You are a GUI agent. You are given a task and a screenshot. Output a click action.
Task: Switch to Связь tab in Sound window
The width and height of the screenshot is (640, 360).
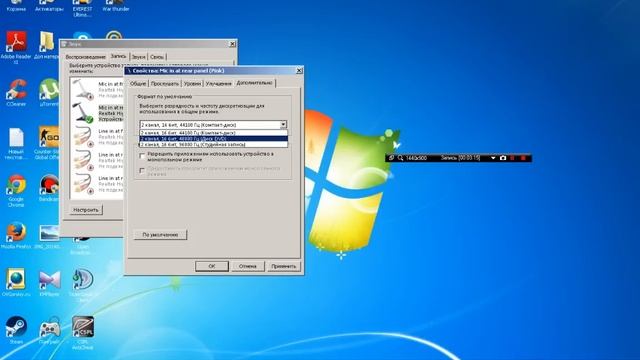(157, 57)
